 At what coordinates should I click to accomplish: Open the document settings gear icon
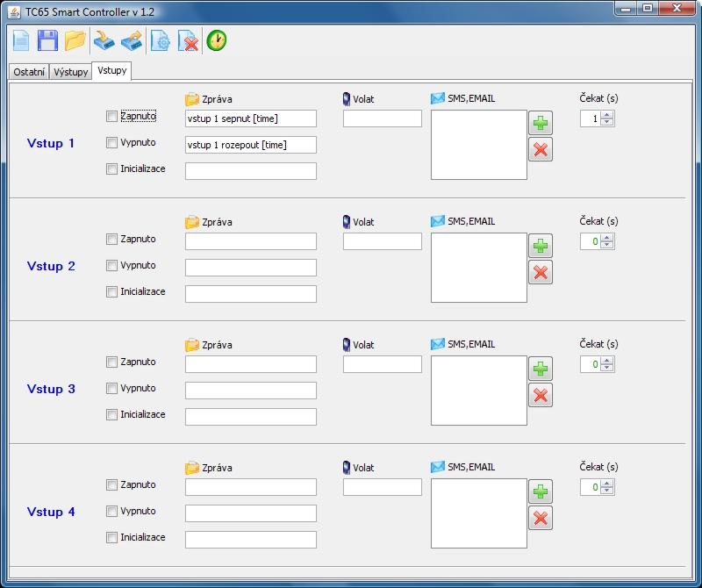click(x=161, y=40)
